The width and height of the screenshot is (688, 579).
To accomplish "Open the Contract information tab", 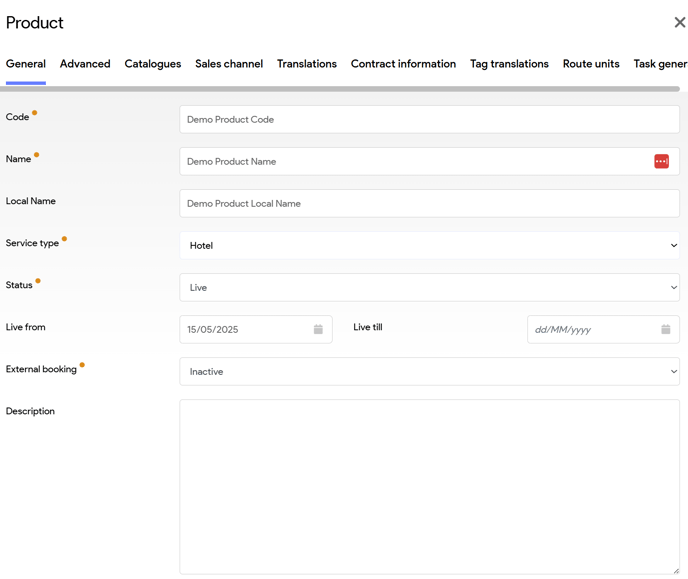I will tap(403, 64).
